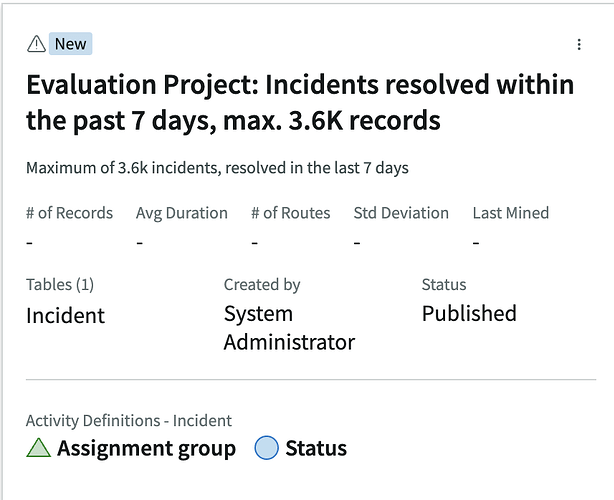Select the Last Mined metric
614x500 pixels.
[510, 213]
